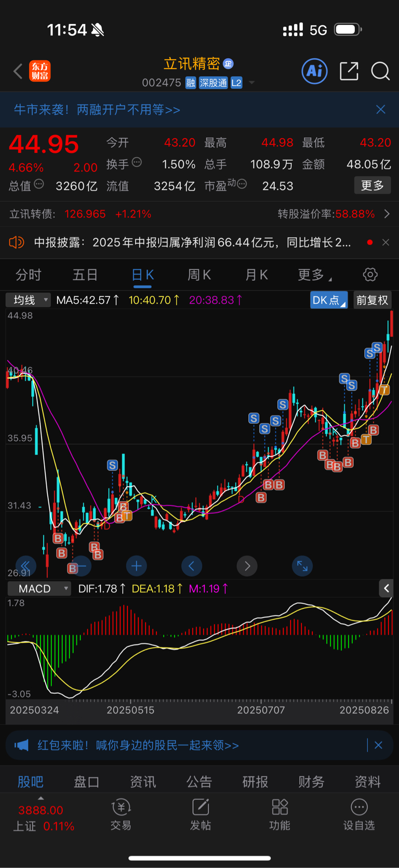Tap the megaphone icon in 红包 banner
The image size is (399, 868).
[21, 745]
